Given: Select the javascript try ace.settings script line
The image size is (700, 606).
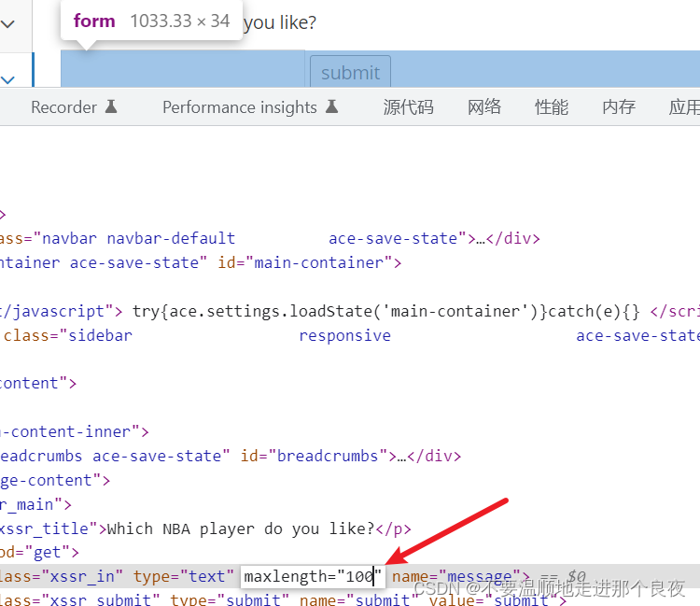Looking at the screenshot, I should (x=350, y=311).
